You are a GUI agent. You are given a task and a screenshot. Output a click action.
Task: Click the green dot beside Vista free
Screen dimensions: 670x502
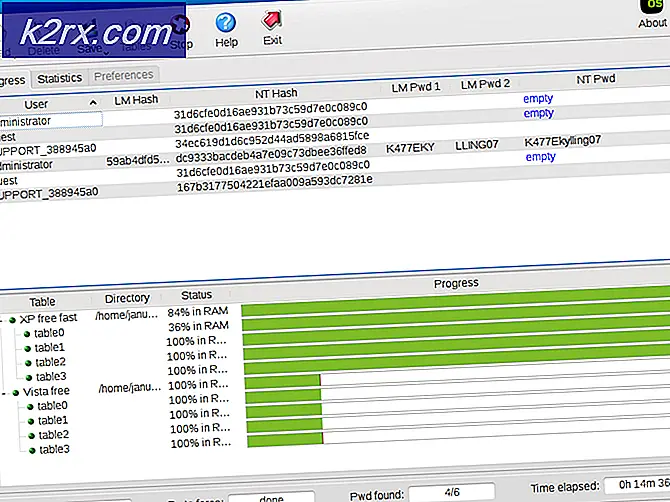coord(16,393)
